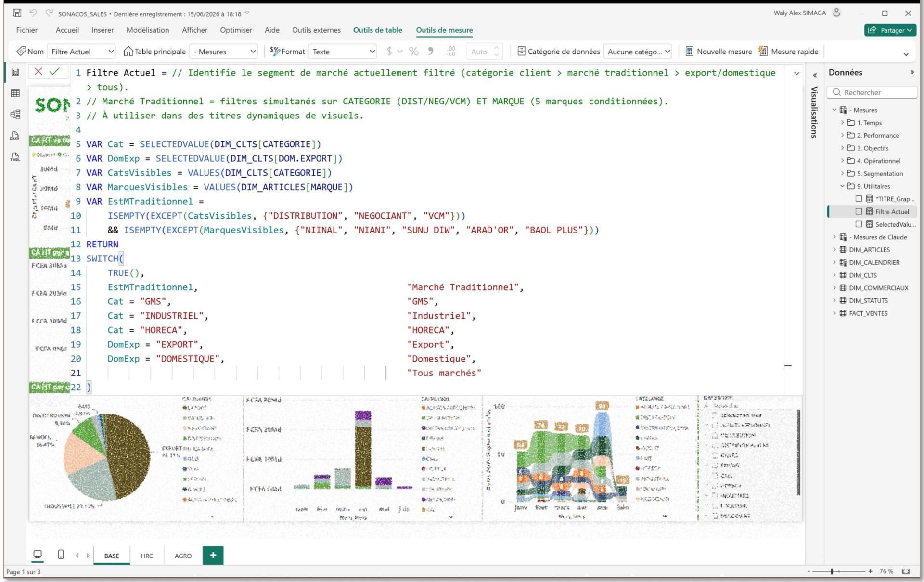Open DAX query view icon
Image resolution: width=924 pixels, height=582 pixels.
15,136
